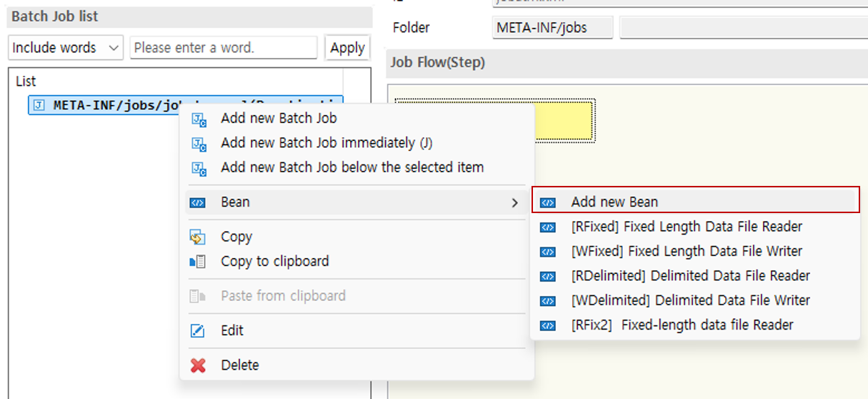Screen dimensions: 868x399
Task: Click the red Delete X icon
Action: tap(198, 365)
